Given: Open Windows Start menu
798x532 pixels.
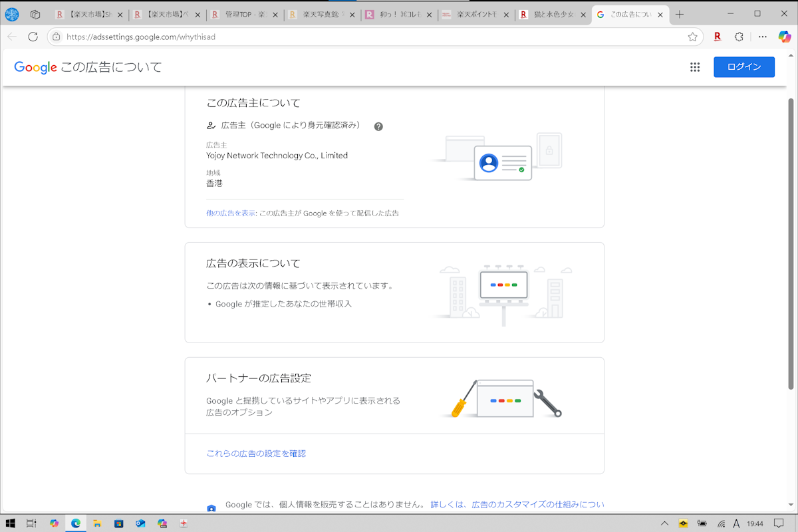Looking at the screenshot, I should click(11, 523).
